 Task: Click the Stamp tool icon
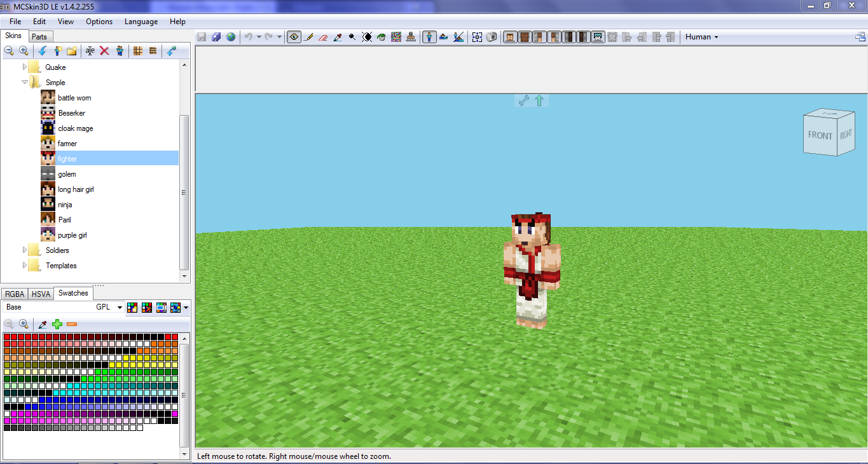411,37
